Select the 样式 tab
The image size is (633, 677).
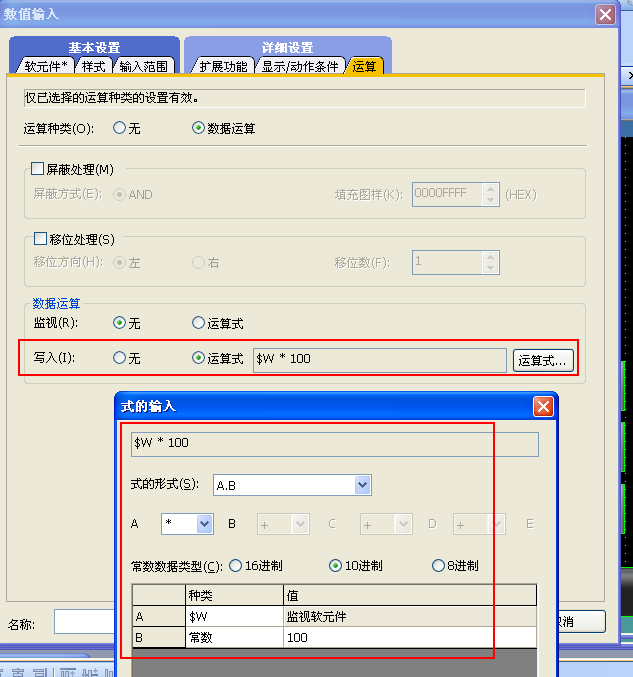[94, 66]
